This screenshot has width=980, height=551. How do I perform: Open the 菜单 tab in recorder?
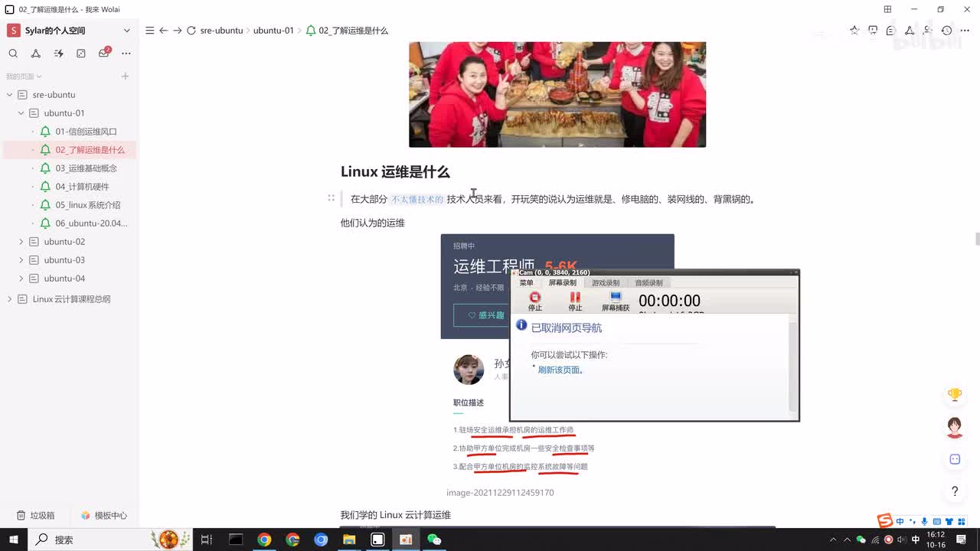(527, 283)
